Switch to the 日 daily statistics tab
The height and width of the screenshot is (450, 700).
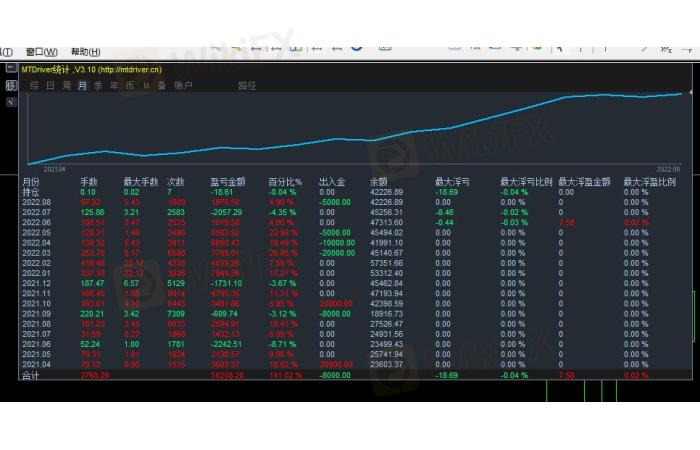[51, 86]
